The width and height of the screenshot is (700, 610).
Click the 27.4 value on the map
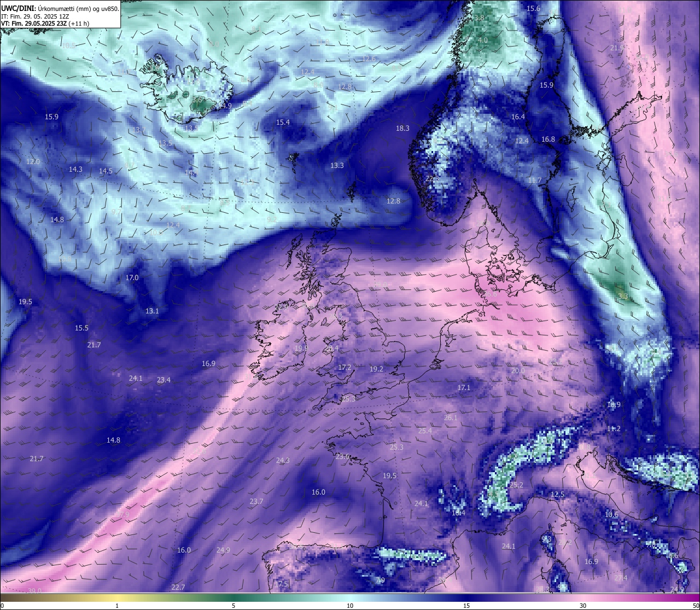(x=621, y=578)
